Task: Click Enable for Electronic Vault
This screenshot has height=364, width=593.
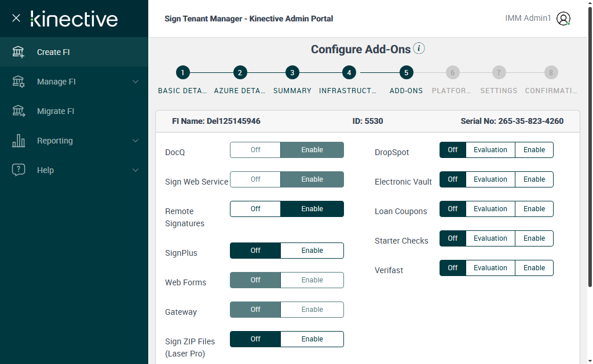Action: (534, 179)
